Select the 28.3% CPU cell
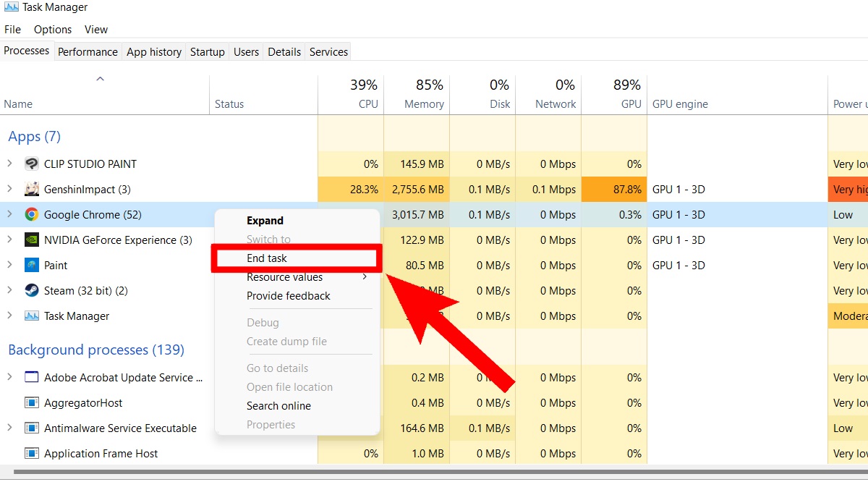Viewport: 868px width, 495px height. tap(351, 190)
